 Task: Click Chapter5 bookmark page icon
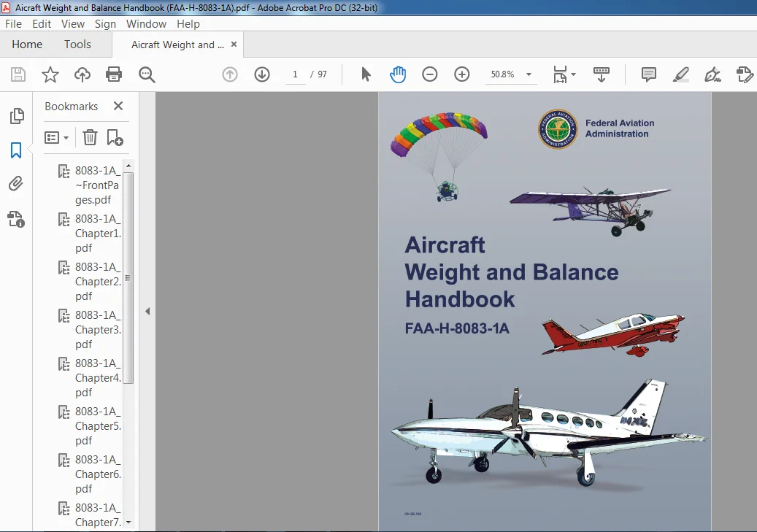click(64, 412)
